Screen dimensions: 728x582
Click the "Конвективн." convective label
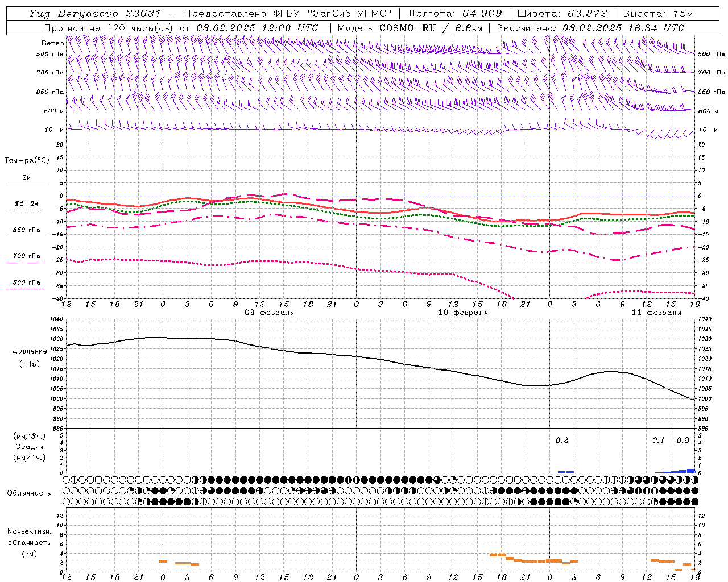(29, 531)
